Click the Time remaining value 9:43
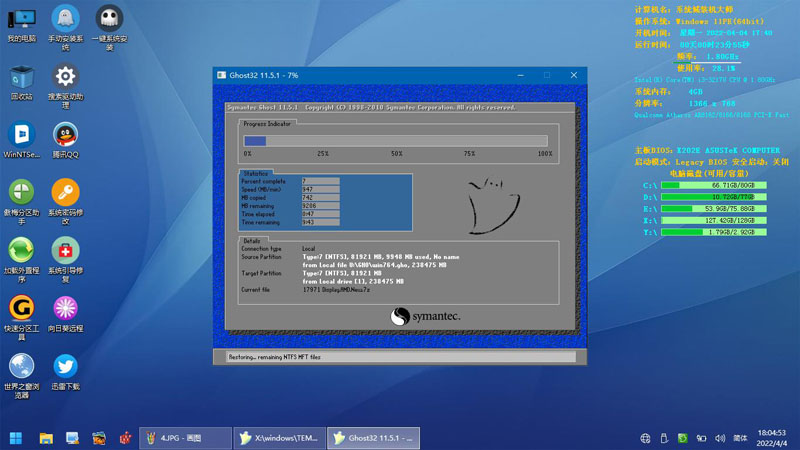The height and width of the screenshot is (450, 800). (320, 222)
